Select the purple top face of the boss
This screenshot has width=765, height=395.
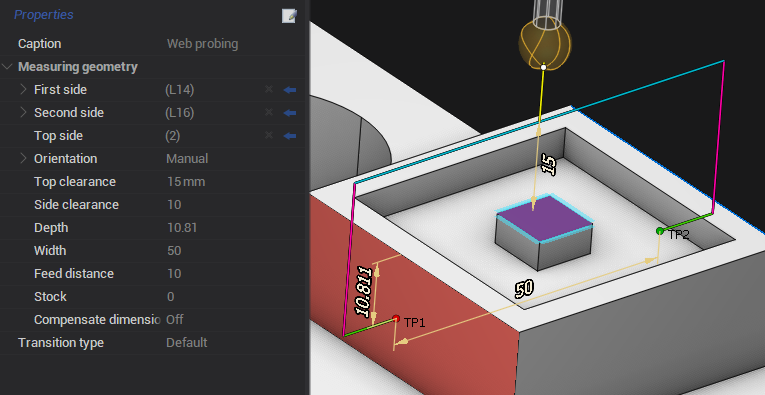pos(544,217)
